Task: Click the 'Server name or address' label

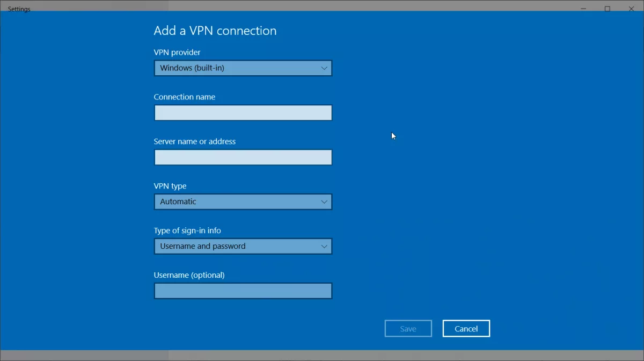Action: [195, 142]
